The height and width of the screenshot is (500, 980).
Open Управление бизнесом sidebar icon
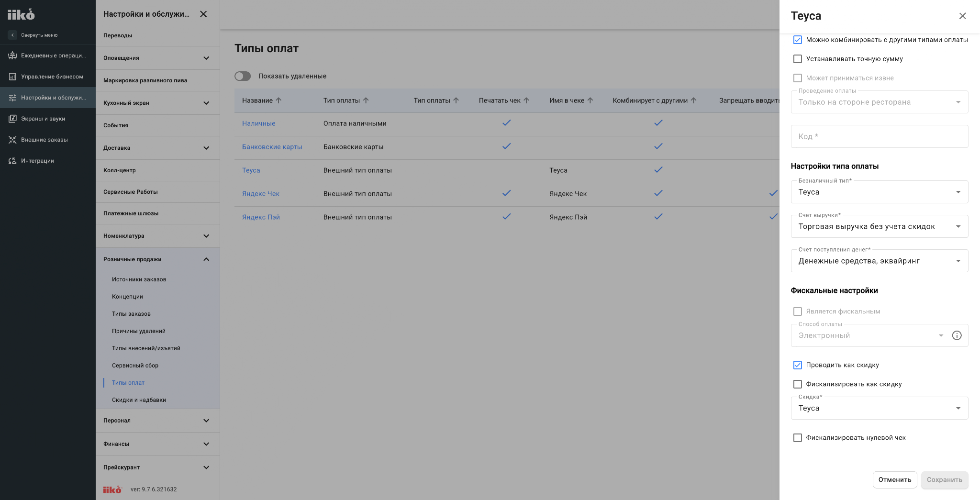point(12,77)
